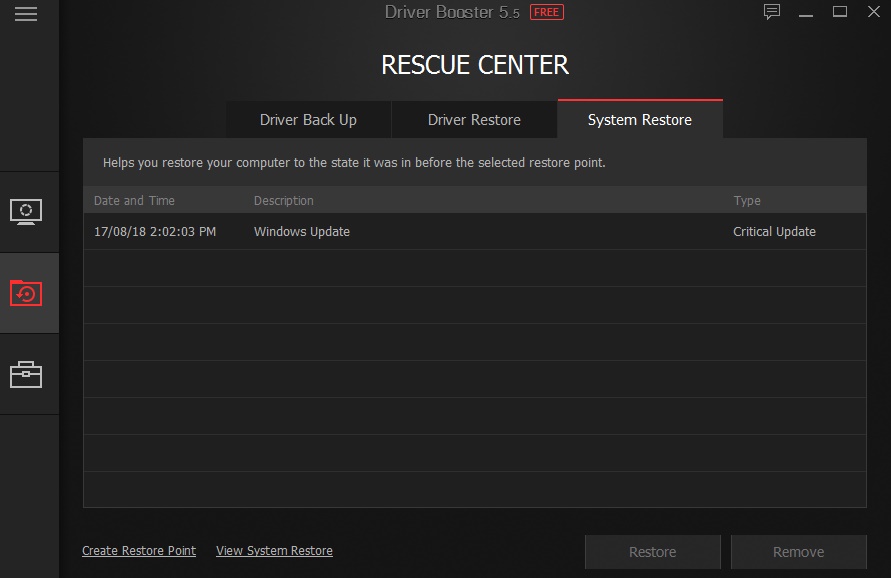Open the Scan section monitor icon

pyautogui.click(x=26, y=212)
